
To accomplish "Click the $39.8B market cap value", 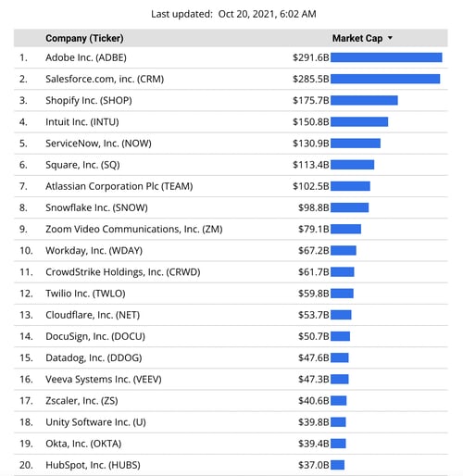I will click(314, 422).
